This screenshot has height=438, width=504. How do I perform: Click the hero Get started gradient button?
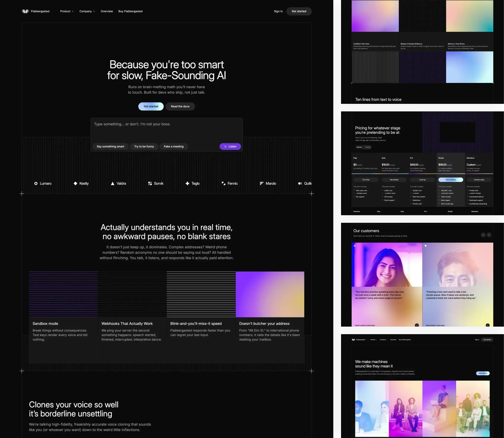151,106
